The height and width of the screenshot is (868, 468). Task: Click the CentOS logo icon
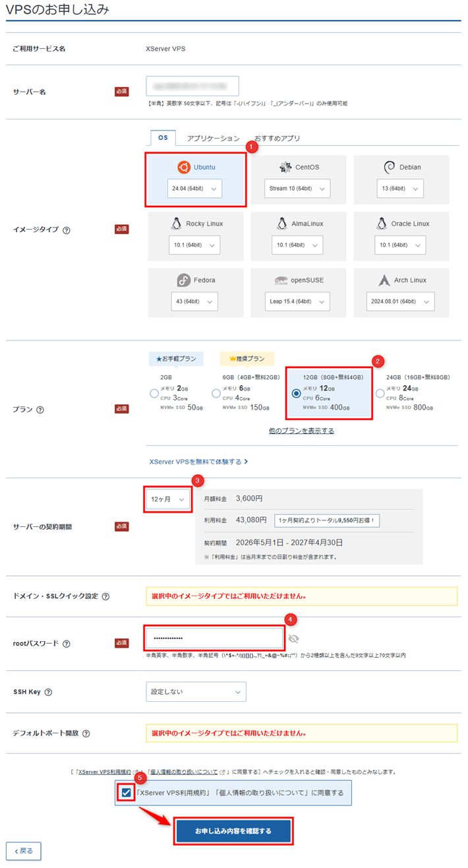click(x=285, y=167)
